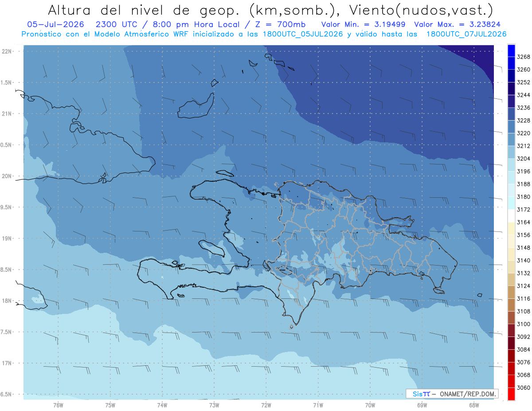The image size is (532, 411).
Task: Click the '9.5N' latitude axis label
Action: (6, 207)
